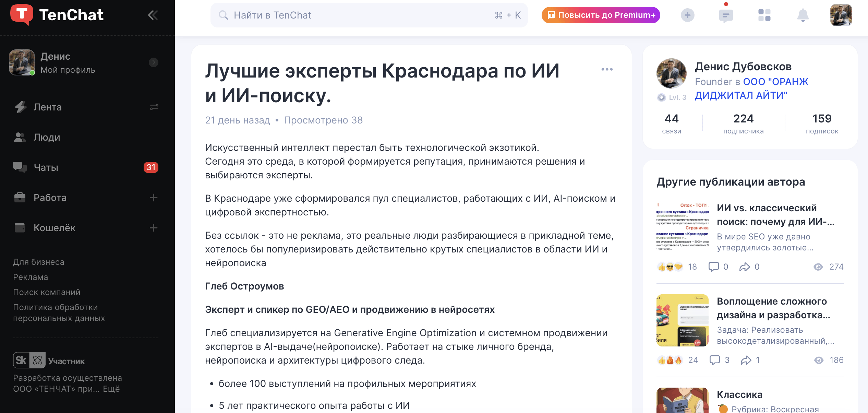
Task: Click plus next to Работа
Action: [x=153, y=198]
